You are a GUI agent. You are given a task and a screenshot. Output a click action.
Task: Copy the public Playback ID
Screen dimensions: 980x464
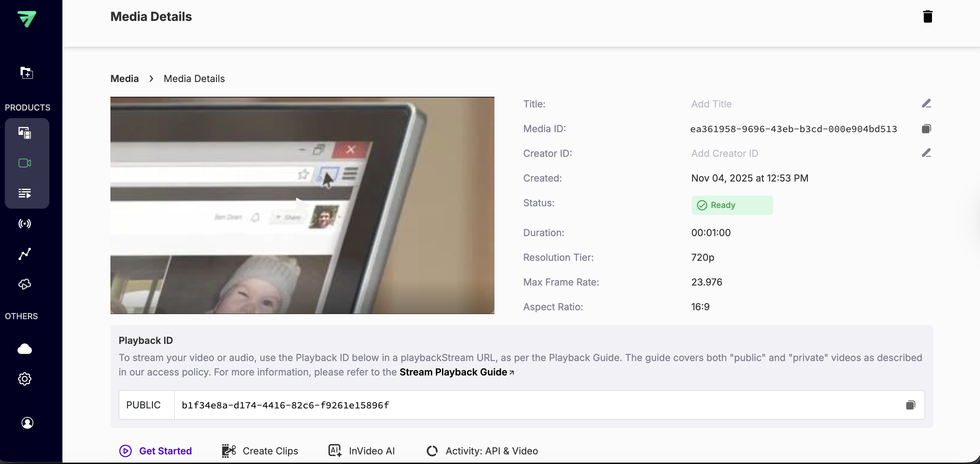911,405
